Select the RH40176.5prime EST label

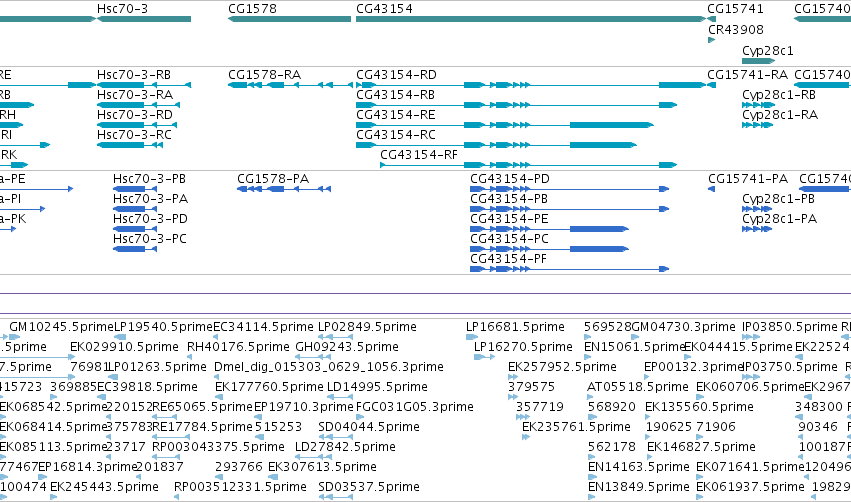tap(238, 347)
